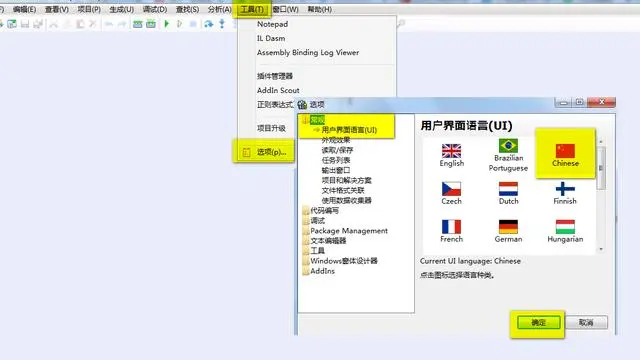Open the 编辑(E) menu
This screenshot has width=640, height=360.
pyautogui.click(x=24, y=9)
